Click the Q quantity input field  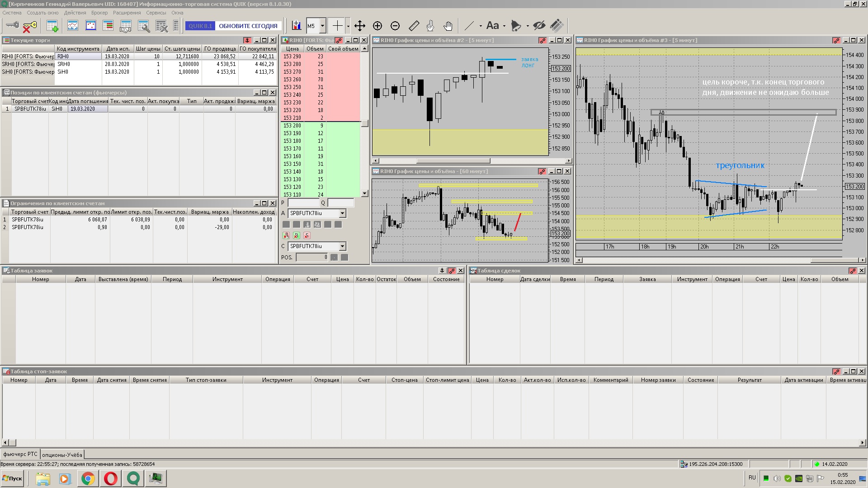(340, 203)
